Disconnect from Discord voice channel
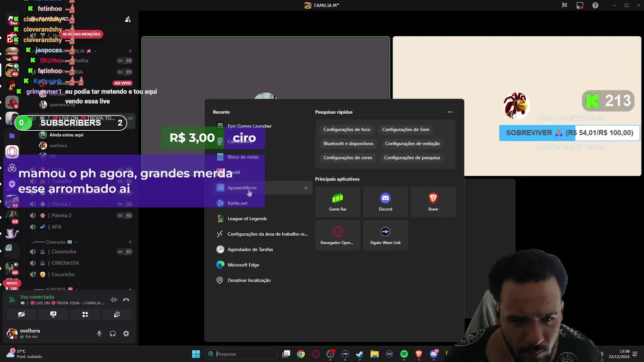This screenshot has width=644, height=362. [126, 300]
